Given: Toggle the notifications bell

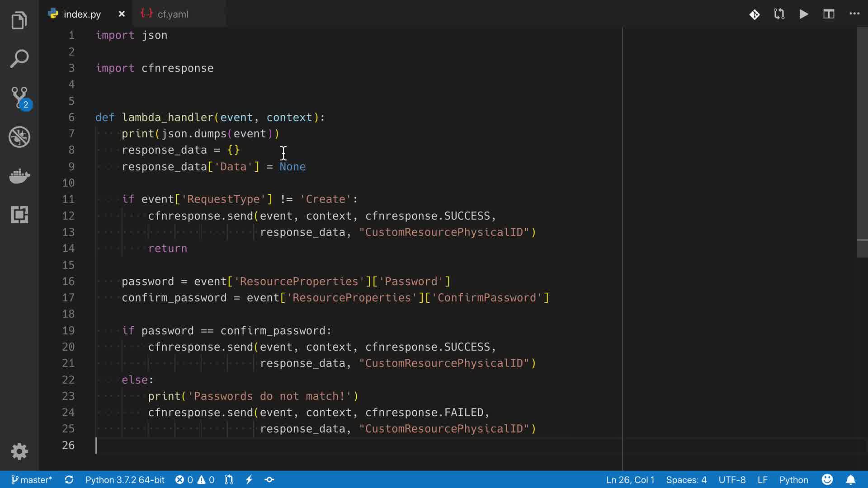Looking at the screenshot, I should pos(850,479).
